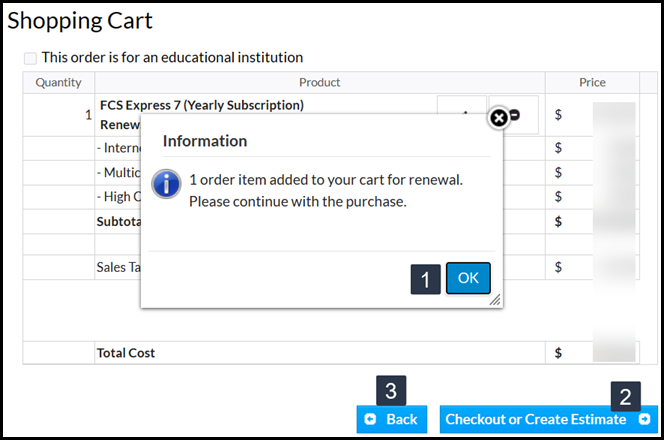Check the educational institution order checkbox
Image resolution: width=664 pixels, height=440 pixels.
tap(30, 58)
